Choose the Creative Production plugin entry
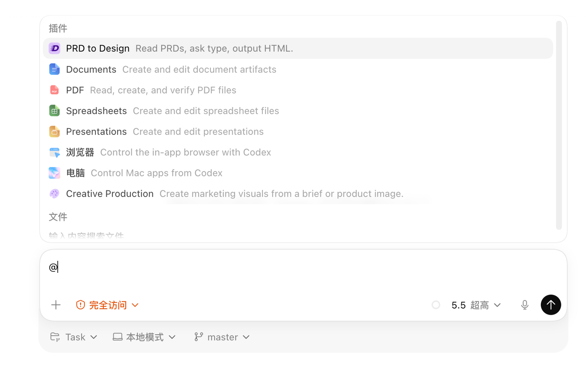This screenshot has height=372, width=588. 298,194
